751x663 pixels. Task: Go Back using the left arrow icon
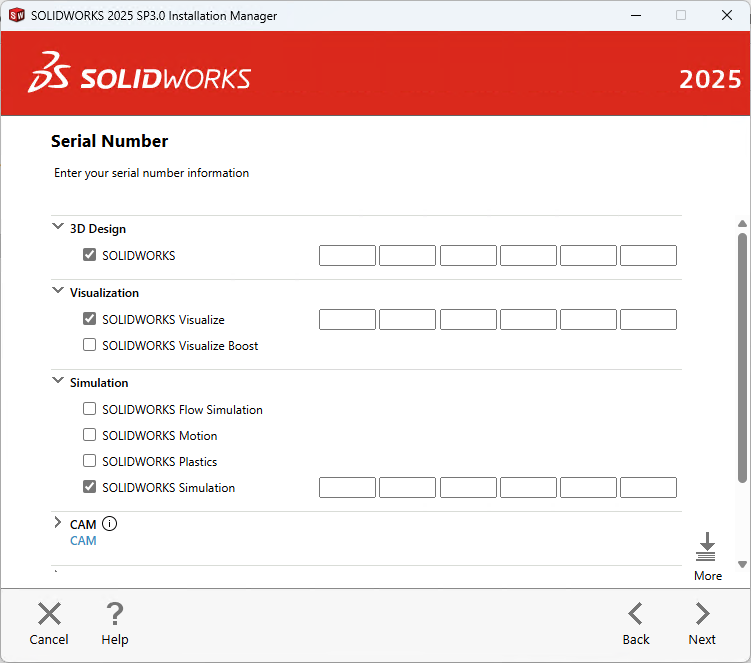point(635,614)
